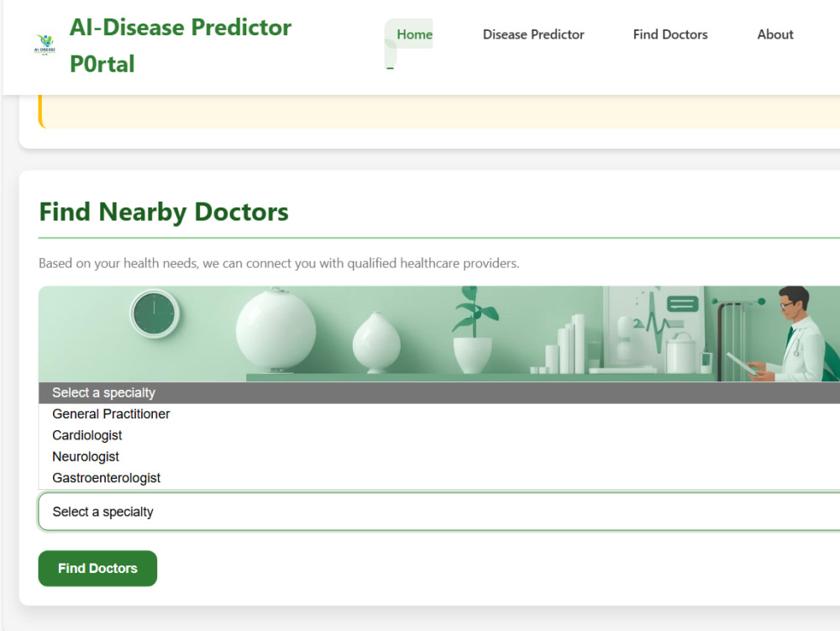Screen dimensions: 840x631
Task: Choose General Practitioner from specialty list
Action: pyautogui.click(x=439, y=414)
